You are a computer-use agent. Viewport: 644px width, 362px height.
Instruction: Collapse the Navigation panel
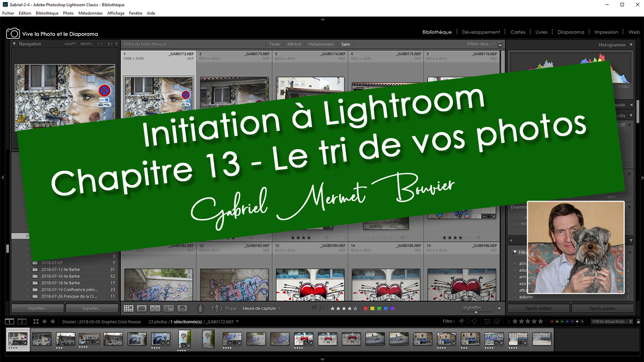14,44
